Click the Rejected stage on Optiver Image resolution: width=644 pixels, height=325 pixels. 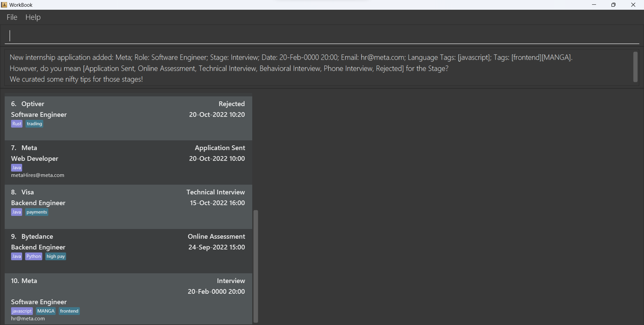(231, 104)
